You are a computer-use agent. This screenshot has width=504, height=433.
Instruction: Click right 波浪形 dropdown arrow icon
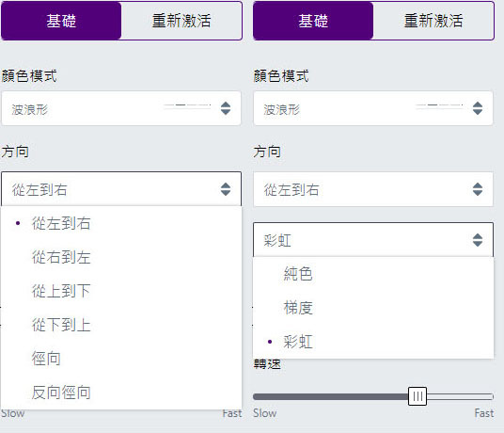478,108
